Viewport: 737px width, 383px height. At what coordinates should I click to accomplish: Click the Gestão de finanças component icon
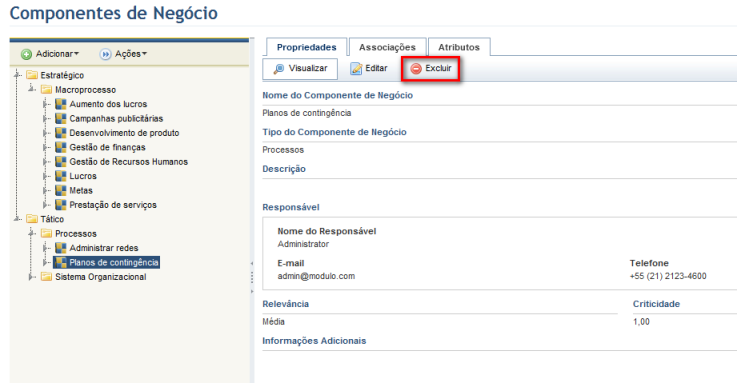(61, 147)
